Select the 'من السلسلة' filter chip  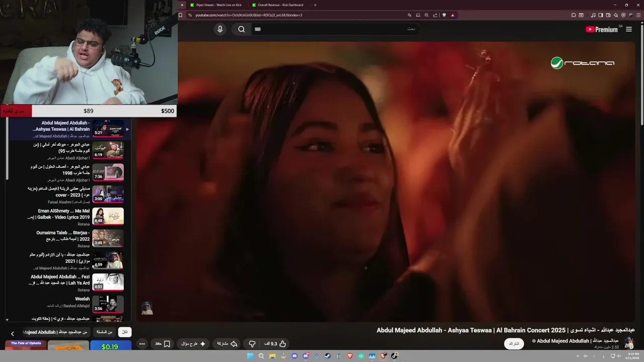pos(105,332)
